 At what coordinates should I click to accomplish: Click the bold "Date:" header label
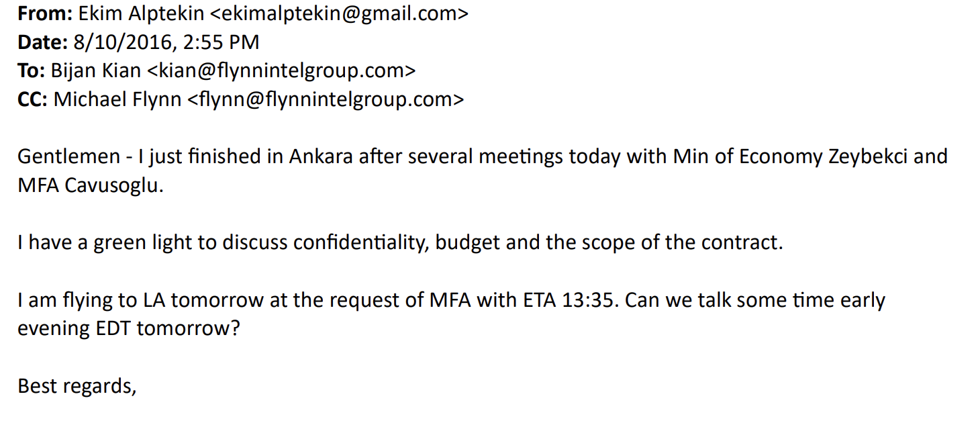(x=42, y=42)
